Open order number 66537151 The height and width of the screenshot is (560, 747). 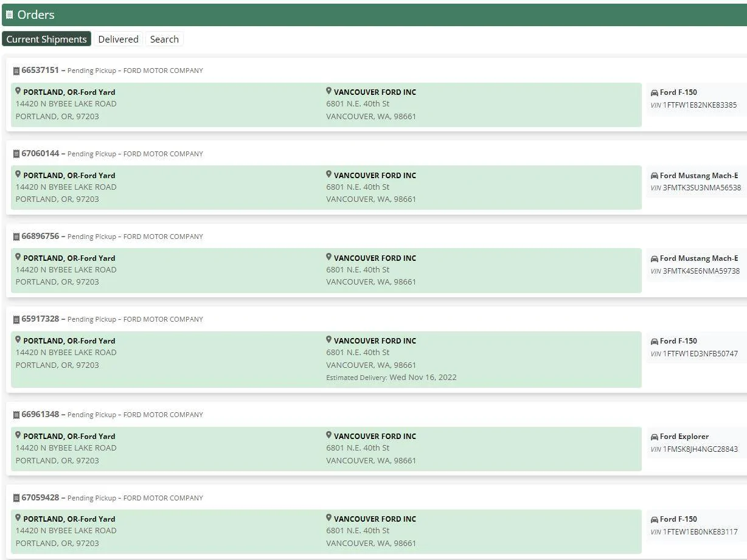[x=40, y=70]
